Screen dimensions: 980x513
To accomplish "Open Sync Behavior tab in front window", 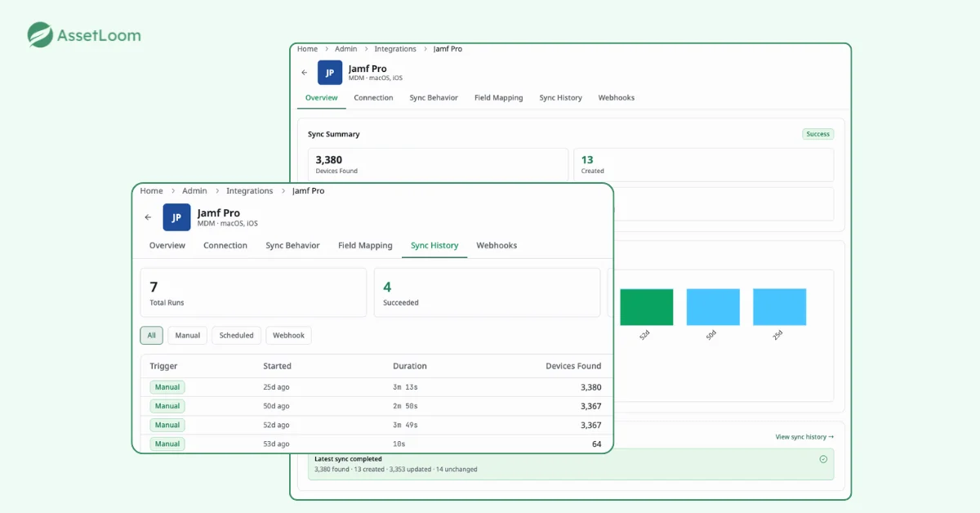I will tap(292, 245).
